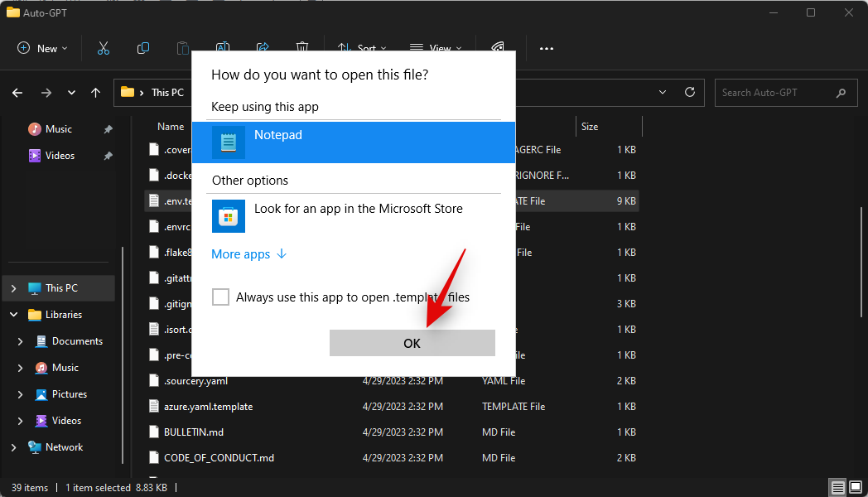
Task: Open the View dropdown menu
Action: [436, 48]
